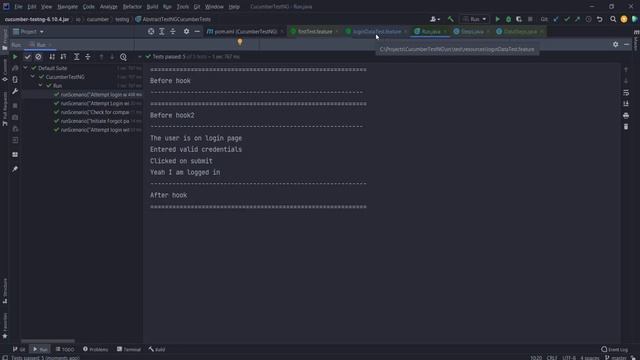Click Git commit checkmark icon

[567, 19]
